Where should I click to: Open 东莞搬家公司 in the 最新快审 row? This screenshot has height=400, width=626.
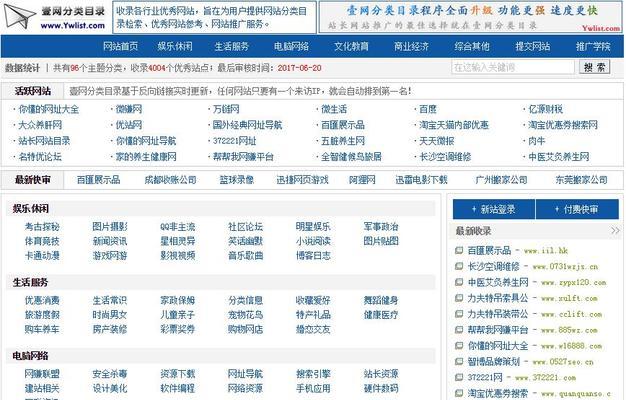point(581,180)
